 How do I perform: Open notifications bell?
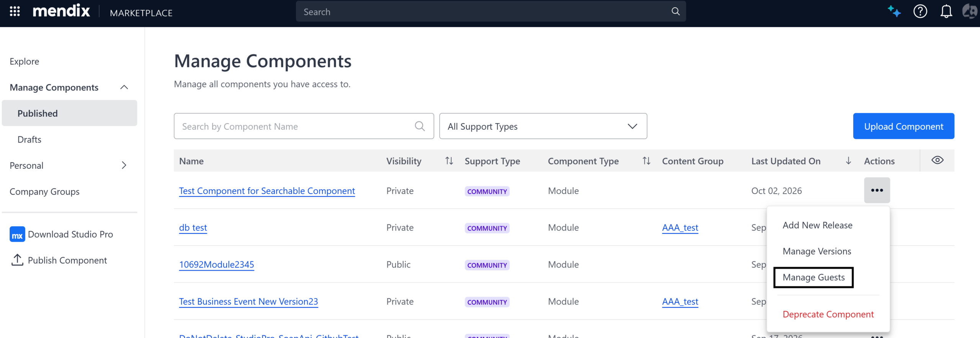click(946, 11)
